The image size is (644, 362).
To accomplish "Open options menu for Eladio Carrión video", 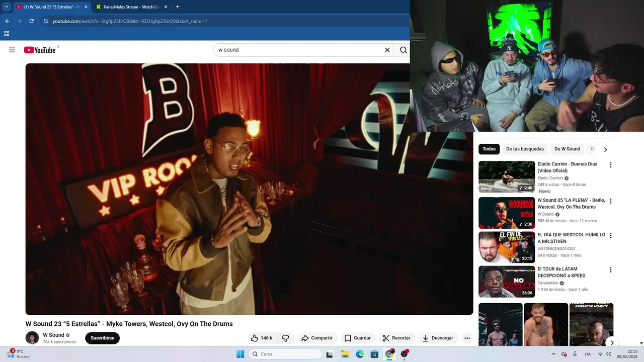I will click(x=611, y=165).
